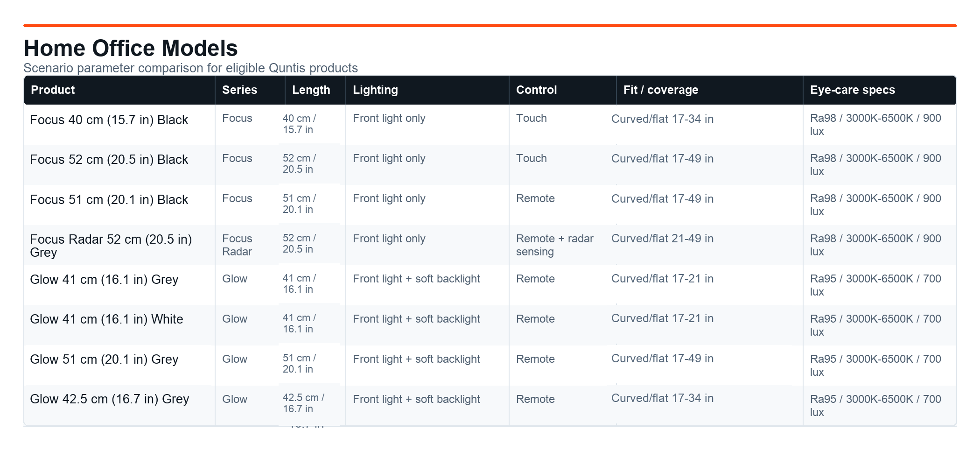The height and width of the screenshot is (451, 980).
Task: Click the Scenario parameter comparison subtitle
Action: click(x=190, y=68)
